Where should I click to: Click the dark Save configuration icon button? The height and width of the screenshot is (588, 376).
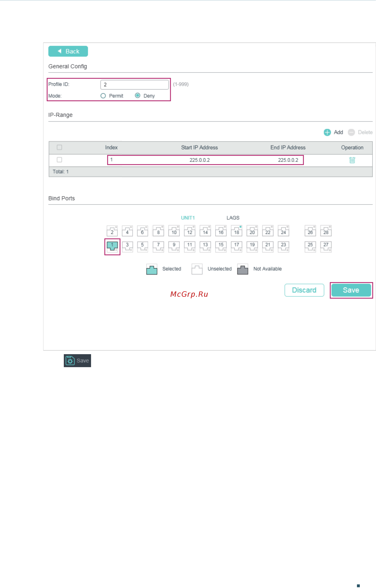tap(77, 361)
